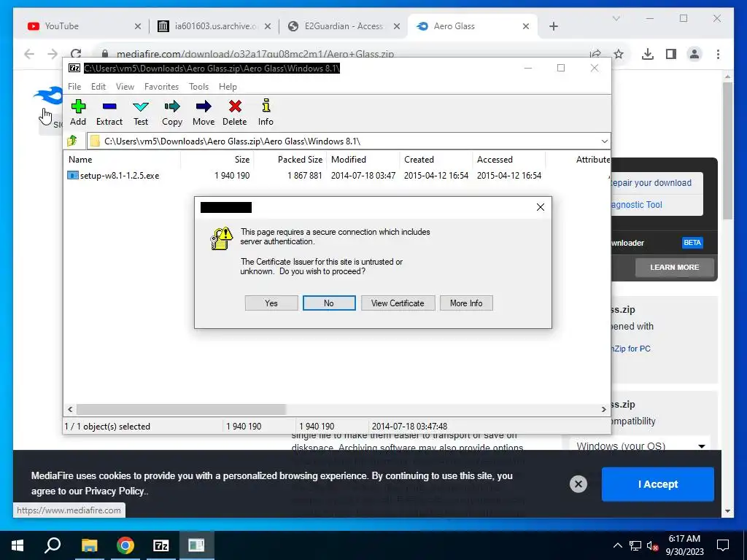Click the Chrome address bar URL
This screenshot has width=747, height=560.
tap(255, 54)
